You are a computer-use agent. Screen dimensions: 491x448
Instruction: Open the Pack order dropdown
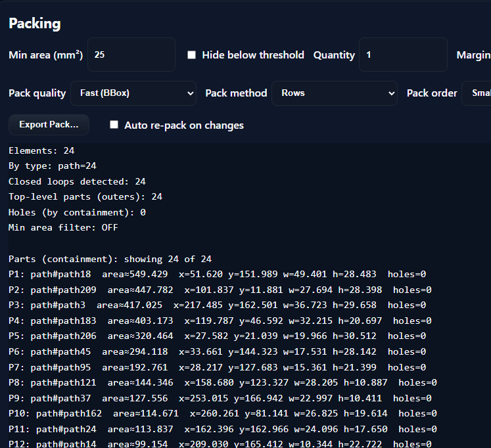click(x=476, y=93)
